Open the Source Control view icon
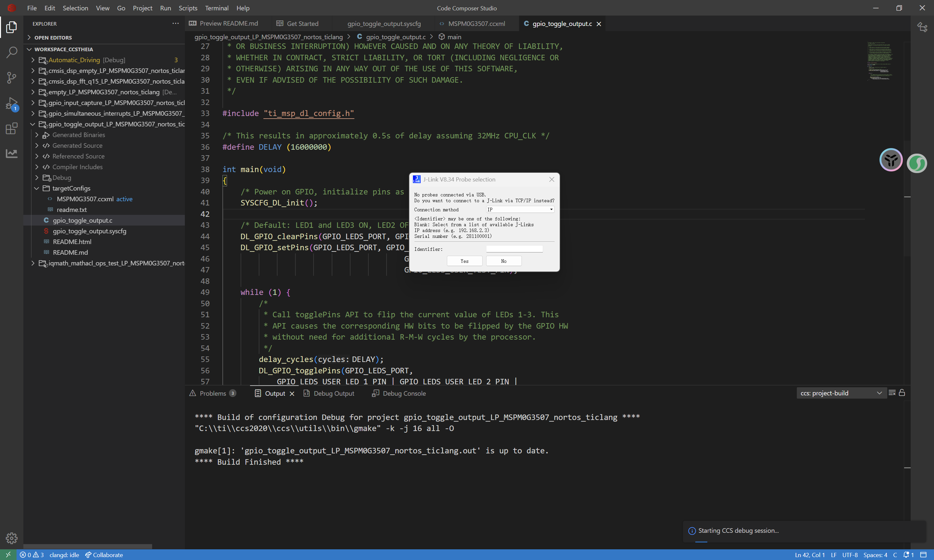The image size is (934, 560). tap(12, 77)
